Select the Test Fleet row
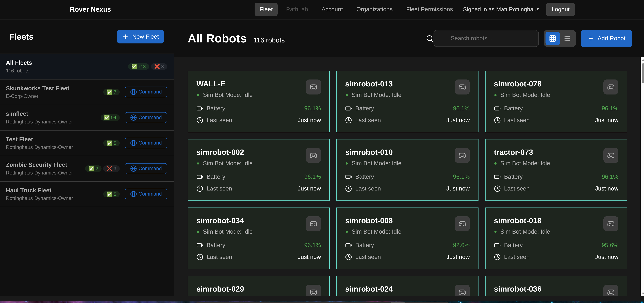The image size is (644, 303). tap(87, 143)
